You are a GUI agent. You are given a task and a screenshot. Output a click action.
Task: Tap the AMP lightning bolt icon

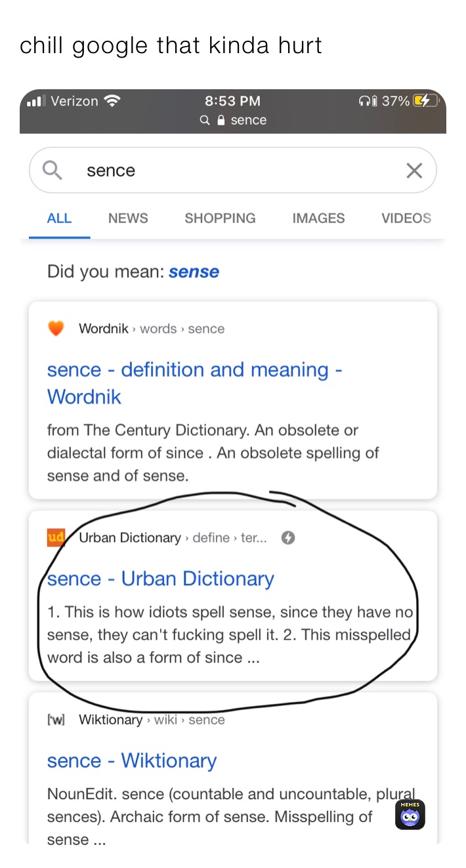287,538
